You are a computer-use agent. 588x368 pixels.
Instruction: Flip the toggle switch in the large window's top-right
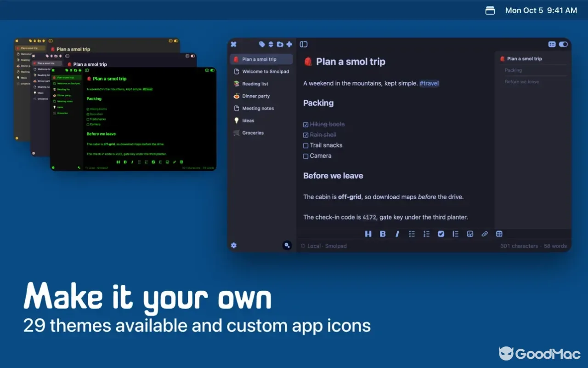pos(563,44)
